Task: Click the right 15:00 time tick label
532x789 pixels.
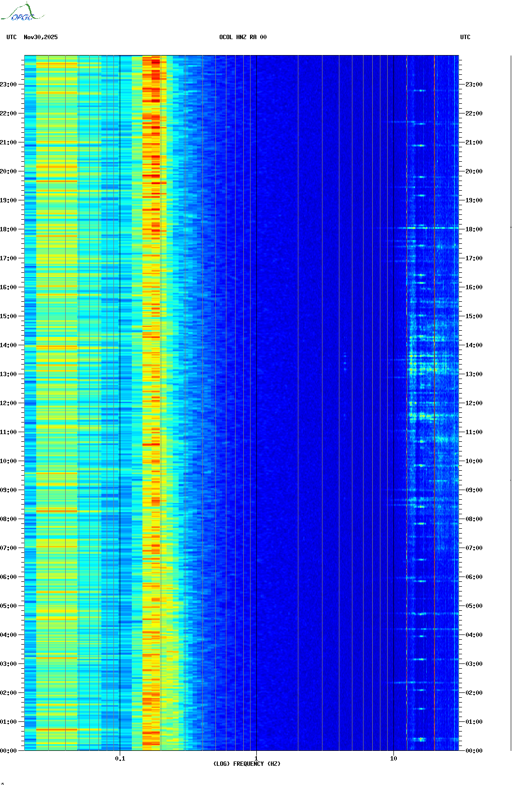Action: (x=474, y=316)
